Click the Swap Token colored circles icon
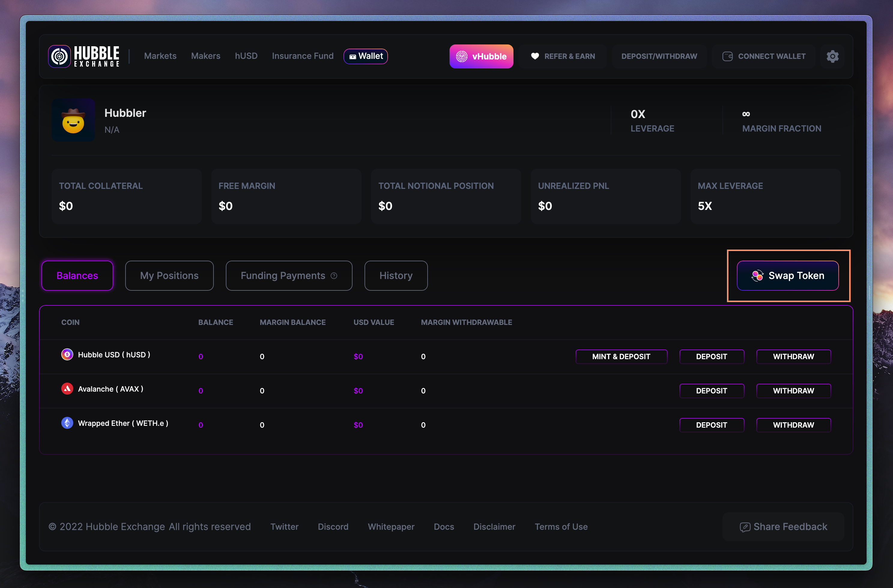This screenshot has width=893, height=588. tap(757, 276)
